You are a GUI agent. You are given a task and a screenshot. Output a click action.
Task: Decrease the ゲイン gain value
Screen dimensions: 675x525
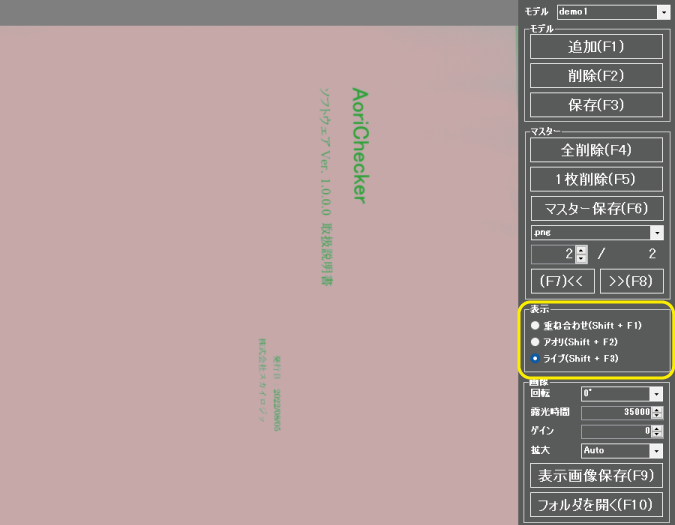point(657,434)
